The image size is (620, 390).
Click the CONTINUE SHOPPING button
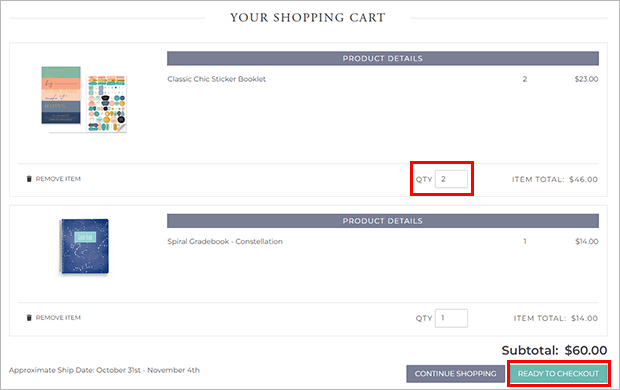(x=456, y=374)
